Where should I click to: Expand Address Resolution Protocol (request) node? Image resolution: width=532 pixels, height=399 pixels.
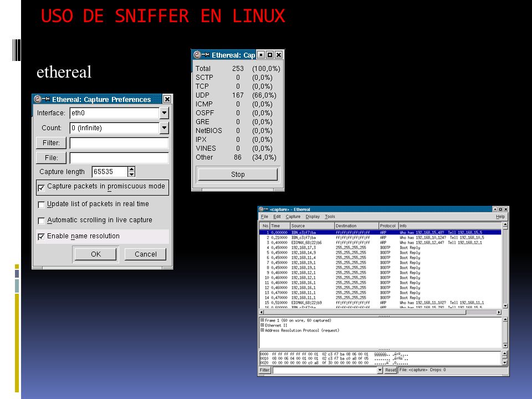pyautogui.click(x=262, y=330)
